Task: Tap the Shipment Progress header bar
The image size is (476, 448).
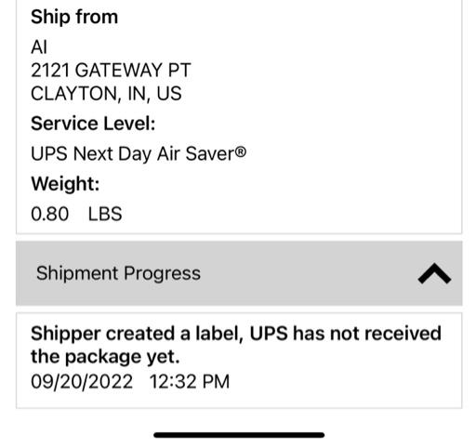Action: pos(239,273)
